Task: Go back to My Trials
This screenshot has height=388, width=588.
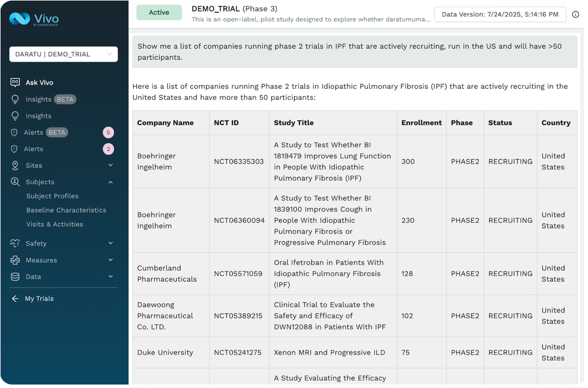Action: point(39,298)
